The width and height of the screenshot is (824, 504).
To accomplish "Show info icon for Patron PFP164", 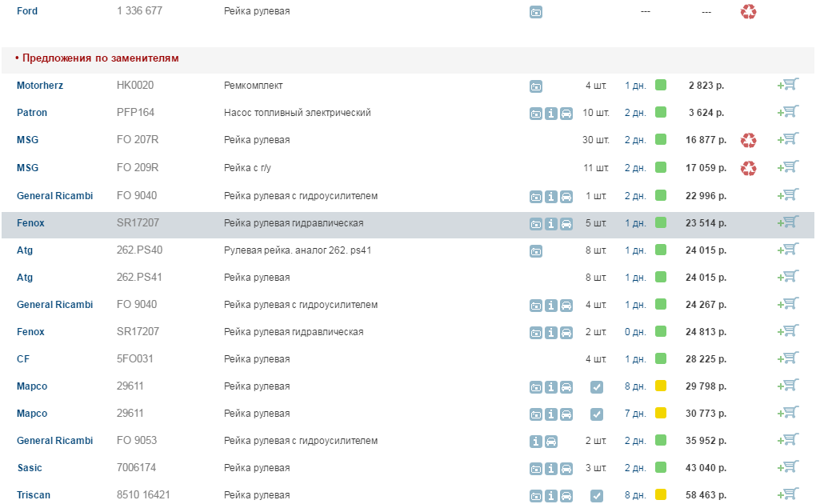I will 550,114.
